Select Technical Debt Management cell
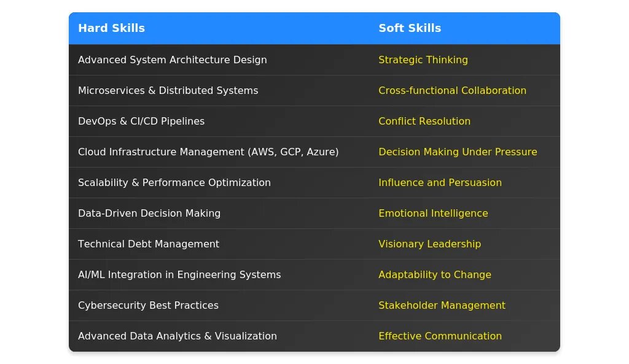The image size is (629, 364). [148, 244]
